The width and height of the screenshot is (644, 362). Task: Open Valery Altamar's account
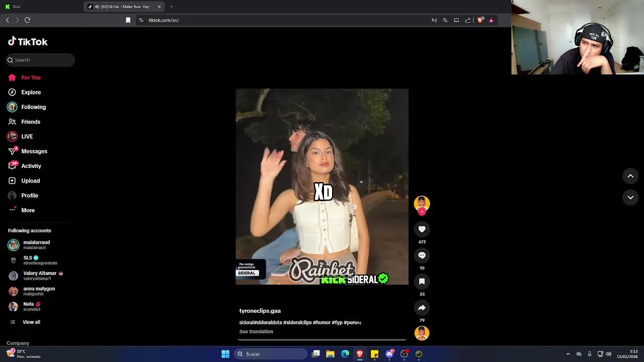click(x=35, y=276)
